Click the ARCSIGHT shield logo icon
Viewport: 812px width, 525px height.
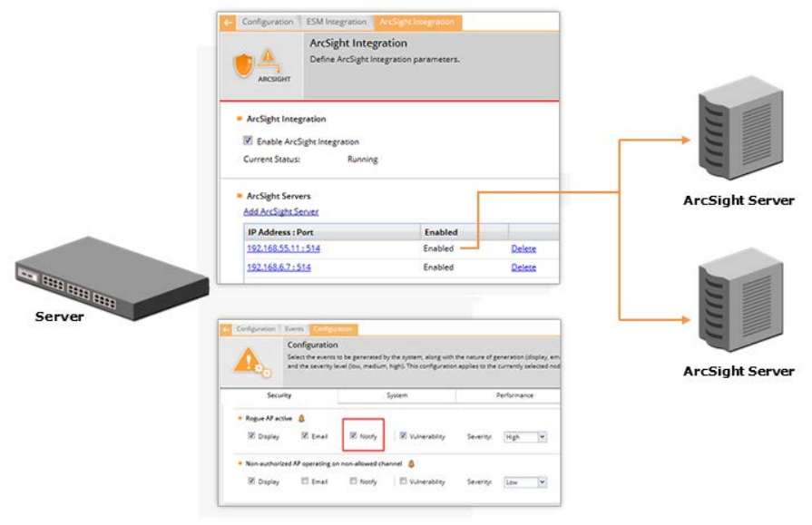tap(261, 66)
